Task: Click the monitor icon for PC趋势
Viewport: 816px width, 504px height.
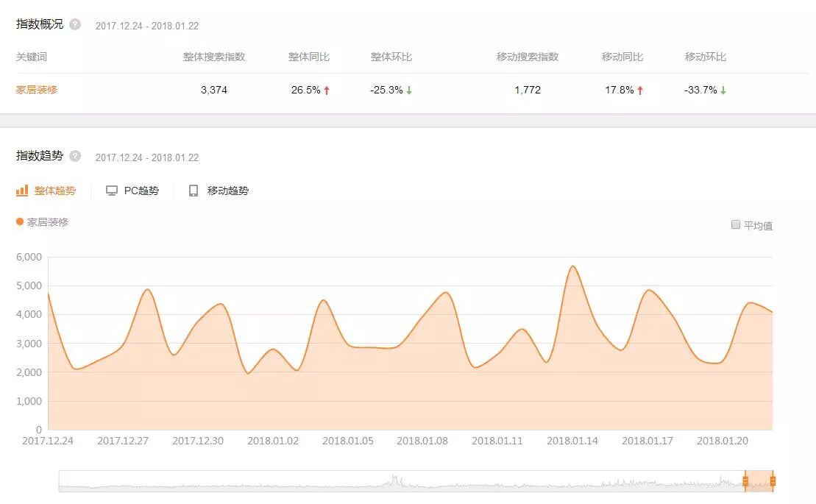Action: tap(111, 191)
